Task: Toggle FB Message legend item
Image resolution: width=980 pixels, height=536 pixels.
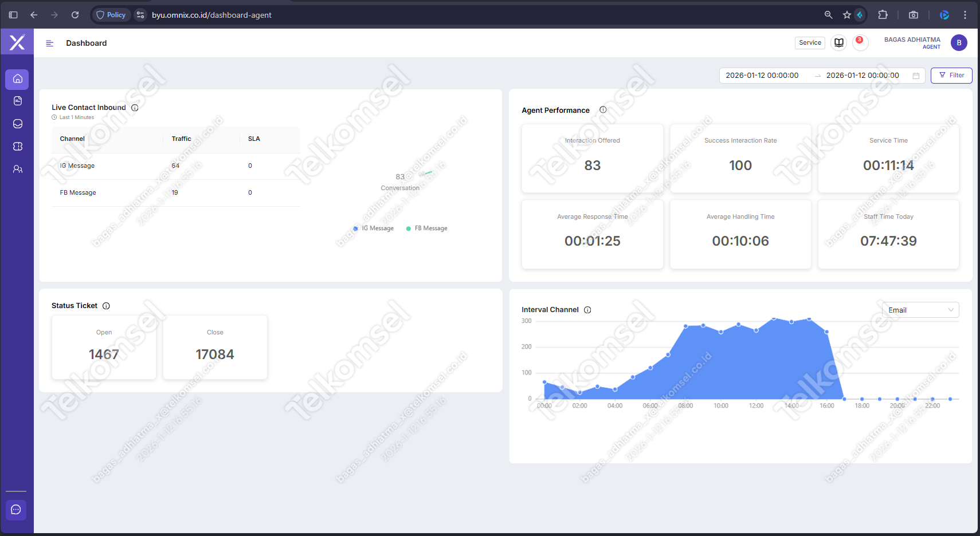Action: pos(427,228)
